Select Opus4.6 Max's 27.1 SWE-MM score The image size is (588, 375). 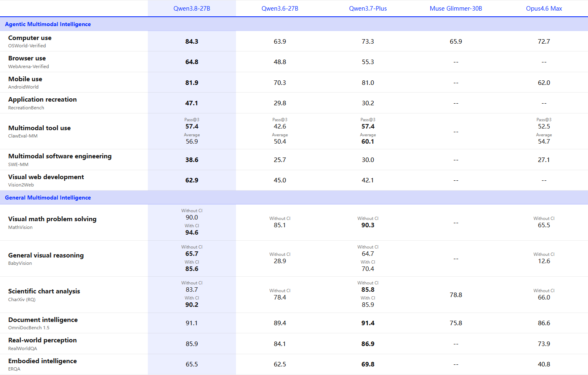coord(544,160)
